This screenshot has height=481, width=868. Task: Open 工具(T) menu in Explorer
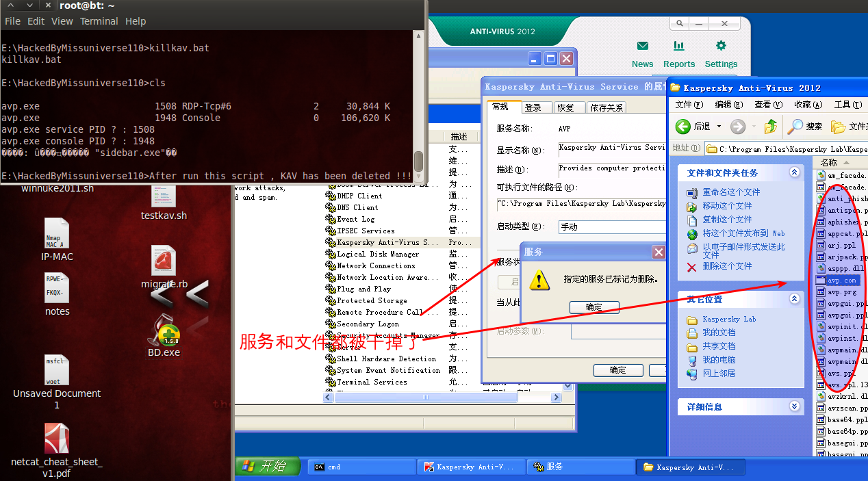click(x=847, y=105)
